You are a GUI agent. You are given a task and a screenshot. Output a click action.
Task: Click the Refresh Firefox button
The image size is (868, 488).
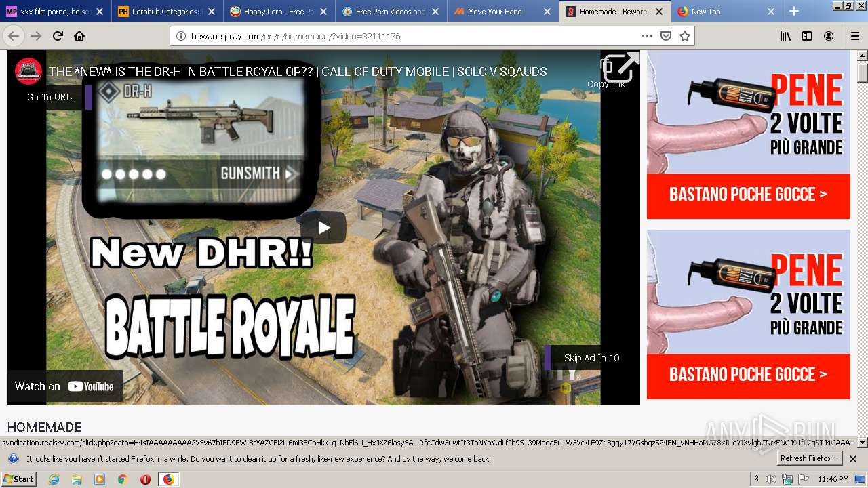pyautogui.click(x=810, y=459)
